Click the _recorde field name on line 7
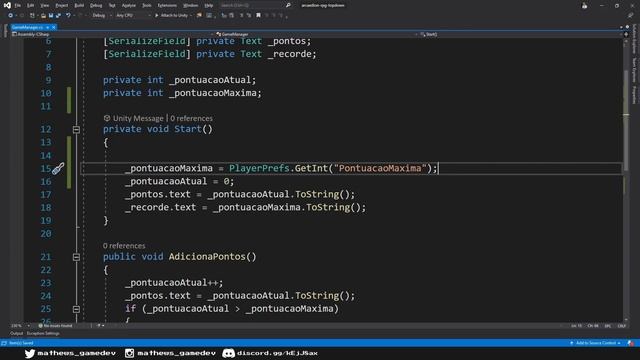This screenshot has height=360, width=640. pyautogui.click(x=289, y=54)
